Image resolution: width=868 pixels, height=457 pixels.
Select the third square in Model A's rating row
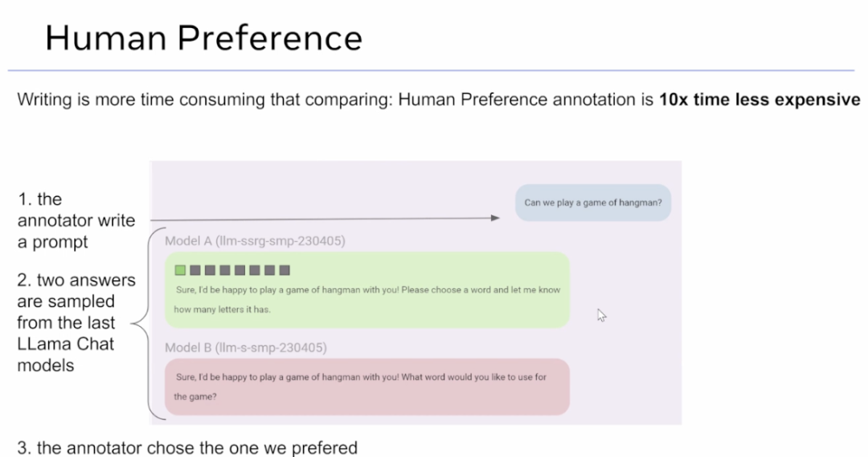click(211, 271)
